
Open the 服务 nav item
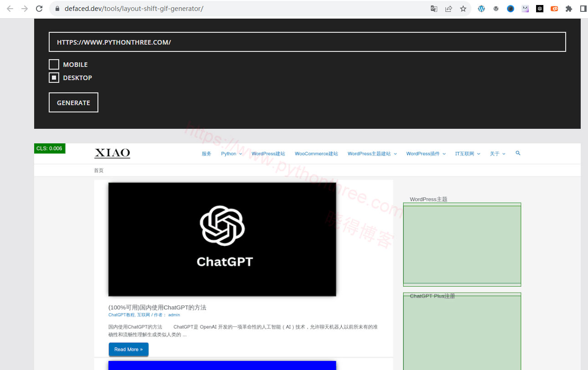pos(207,154)
